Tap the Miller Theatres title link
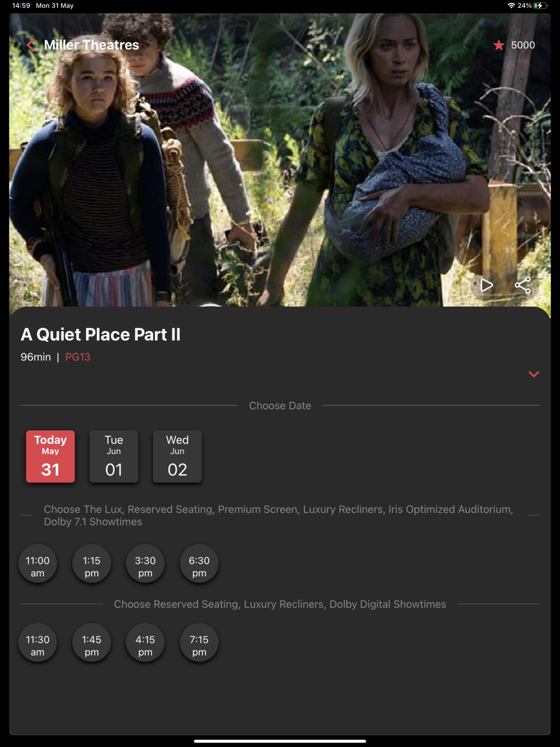 (x=91, y=45)
